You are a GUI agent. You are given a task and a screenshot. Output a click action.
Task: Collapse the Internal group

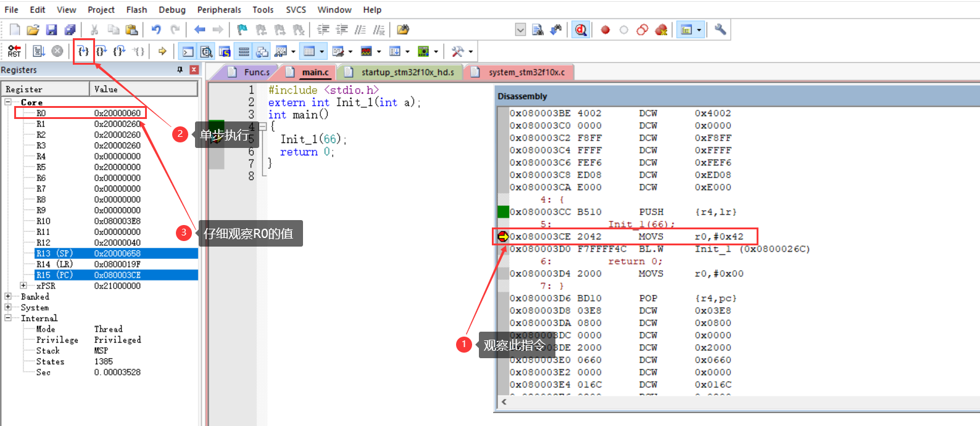(x=8, y=318)
